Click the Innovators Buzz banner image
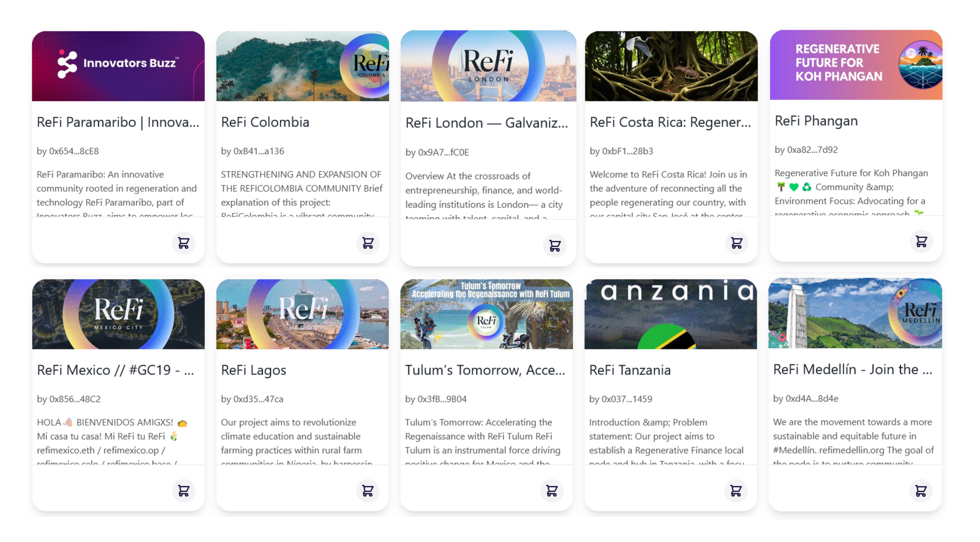 [x=118, y=66]
